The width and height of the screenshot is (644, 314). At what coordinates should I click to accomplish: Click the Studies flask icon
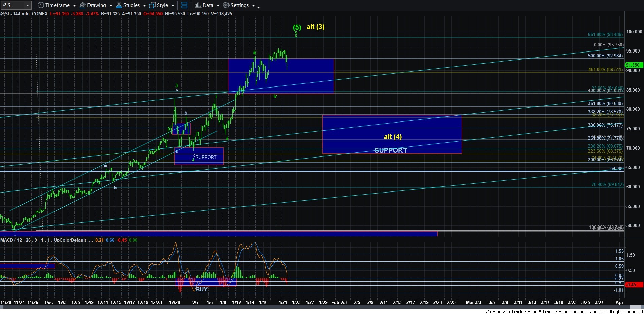119,5
